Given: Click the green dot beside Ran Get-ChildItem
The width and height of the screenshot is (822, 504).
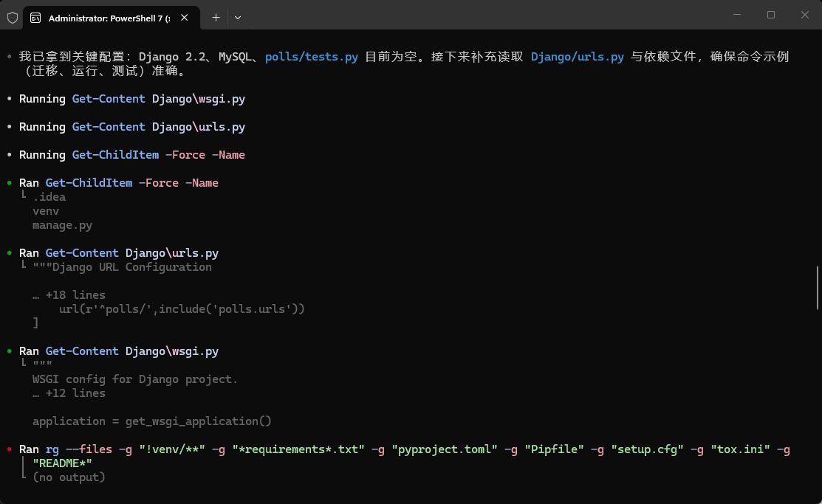Looking at the screenshot, I should (10, 183).
